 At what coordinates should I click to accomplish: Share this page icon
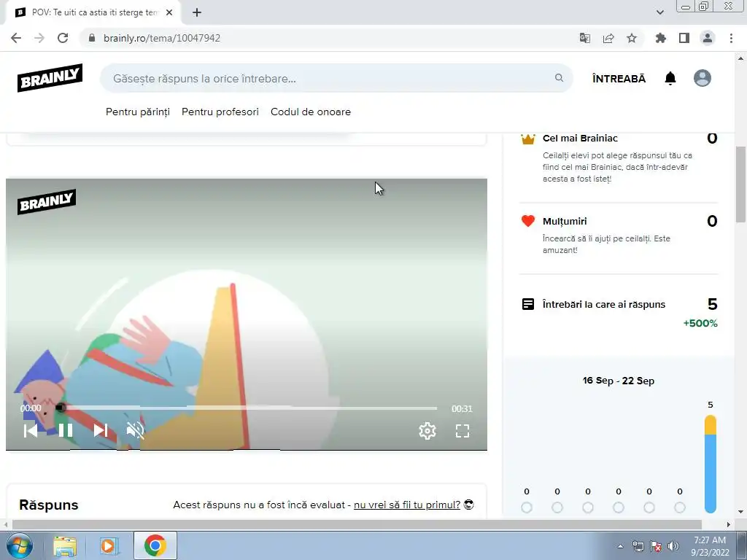tap(608, 38)
